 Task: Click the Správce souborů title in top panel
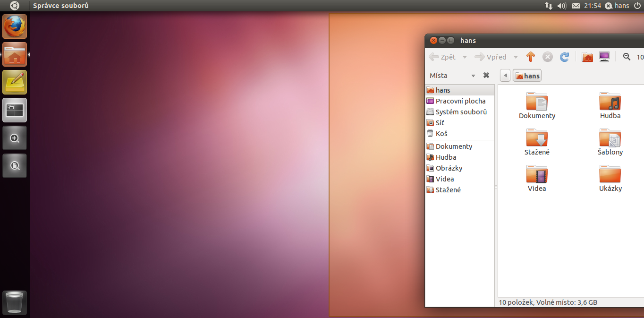click(61, 6)
